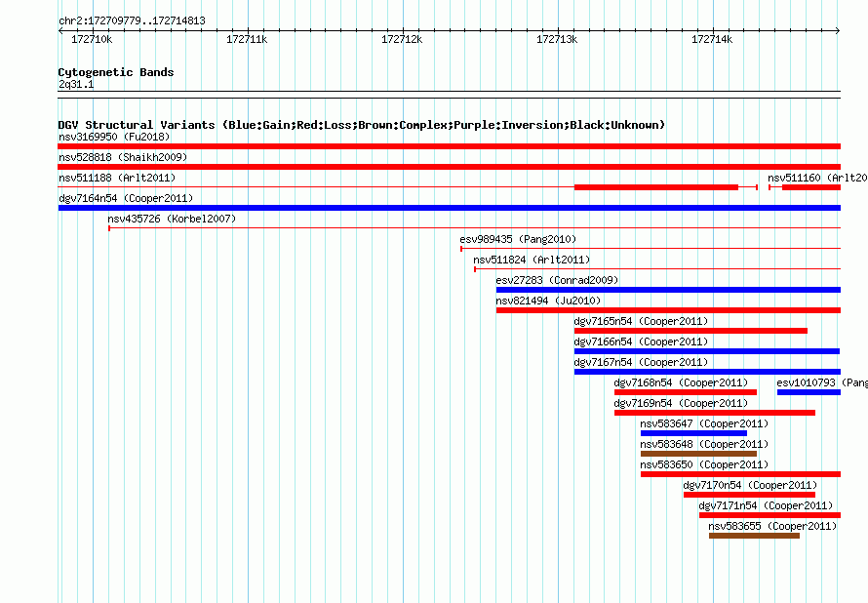Open dgv7167n54 (Cooper2011) label

click(641, 362)
